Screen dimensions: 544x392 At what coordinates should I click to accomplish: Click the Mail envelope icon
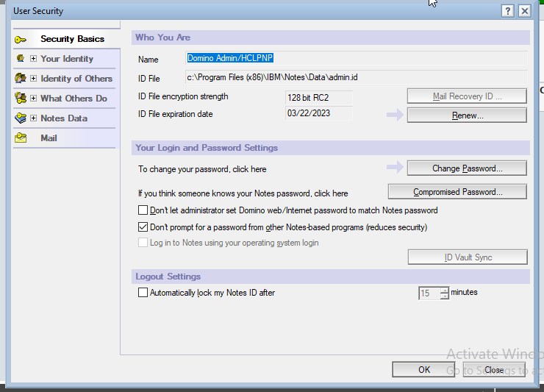tap(21, 138)
